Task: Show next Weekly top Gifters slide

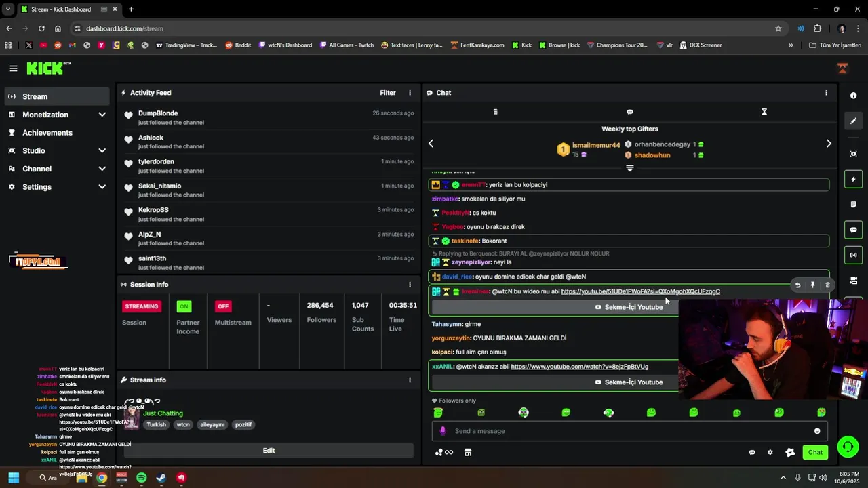Action: pos(828,143)
